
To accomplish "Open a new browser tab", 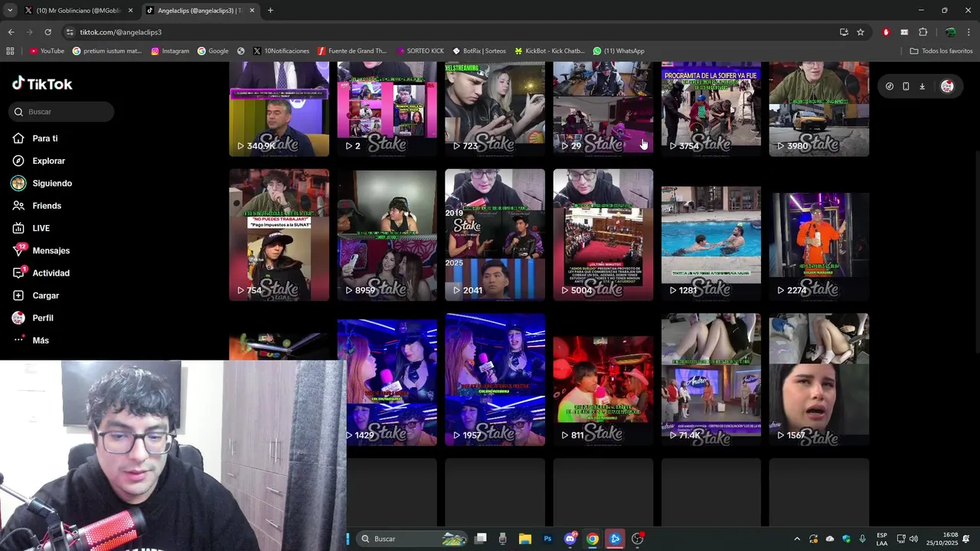I will (x=270, y=10).
